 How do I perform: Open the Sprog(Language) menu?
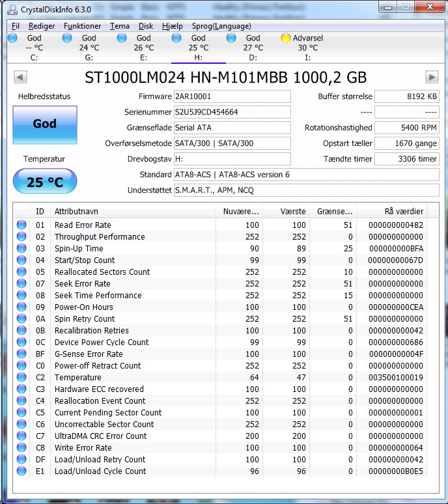coord(221,26)
